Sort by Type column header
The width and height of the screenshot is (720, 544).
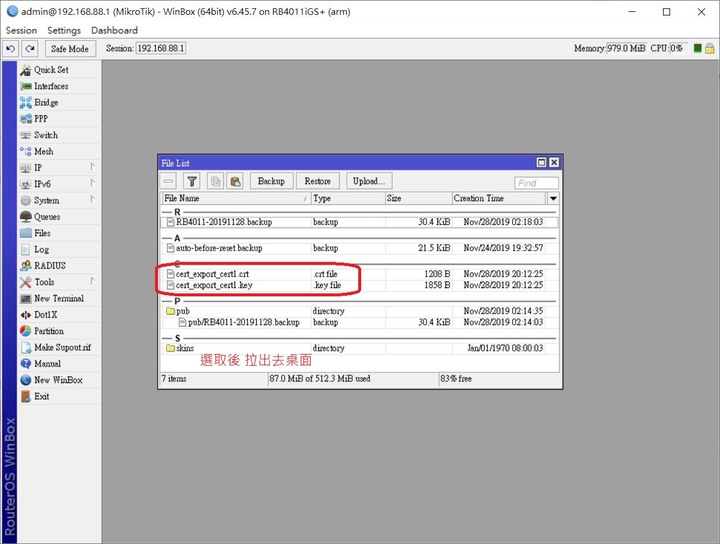(348, 198)
